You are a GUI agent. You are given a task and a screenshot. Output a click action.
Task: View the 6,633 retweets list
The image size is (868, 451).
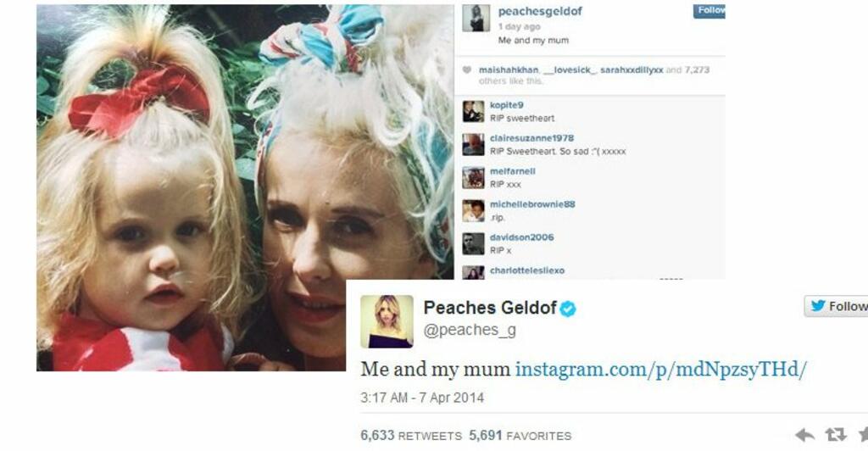click(411, 436)
